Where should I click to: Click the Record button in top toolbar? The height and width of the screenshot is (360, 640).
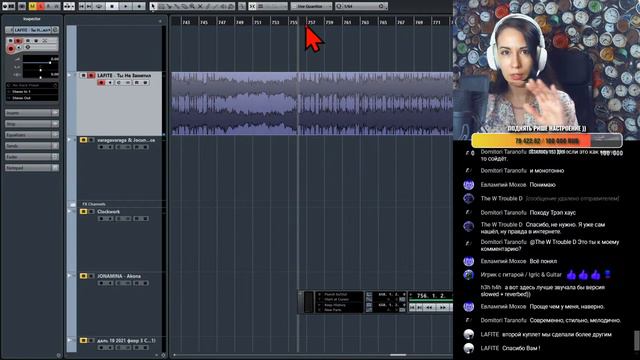click(x=139, y=6)
